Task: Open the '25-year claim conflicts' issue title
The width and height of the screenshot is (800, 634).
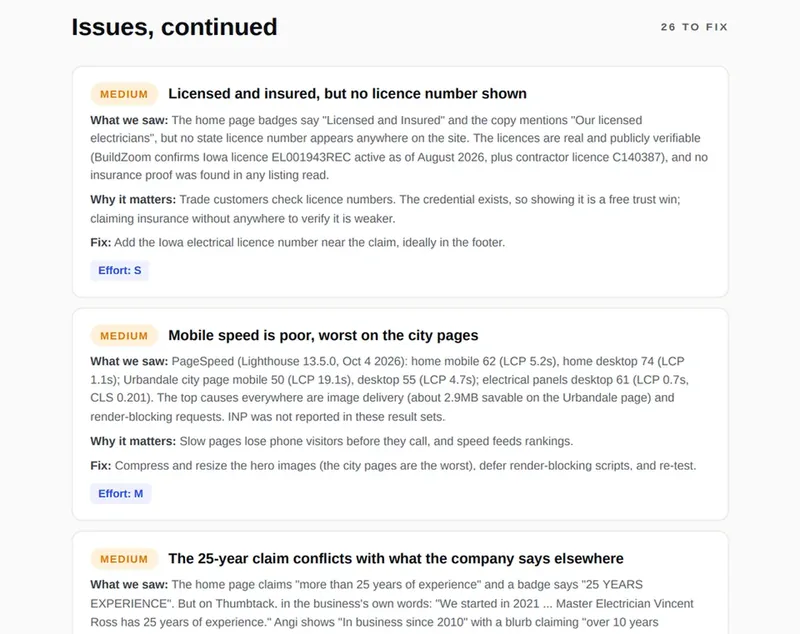Action: (x=396, y=559)
